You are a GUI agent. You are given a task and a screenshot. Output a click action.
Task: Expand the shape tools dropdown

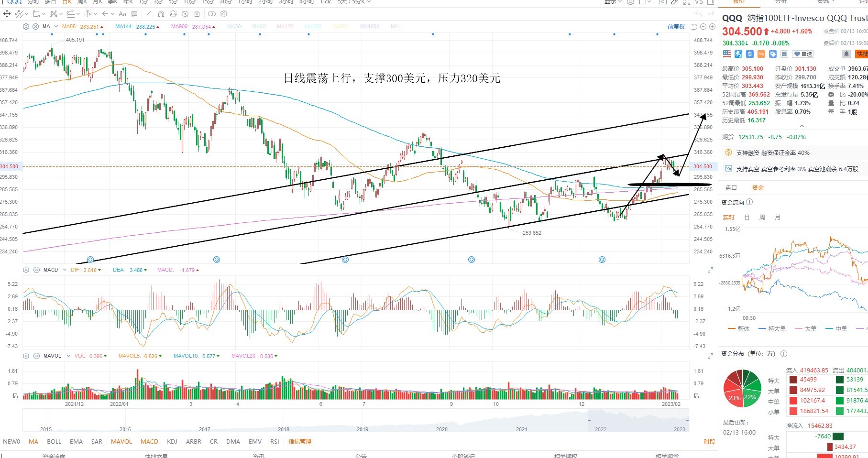tap(44, 14)
